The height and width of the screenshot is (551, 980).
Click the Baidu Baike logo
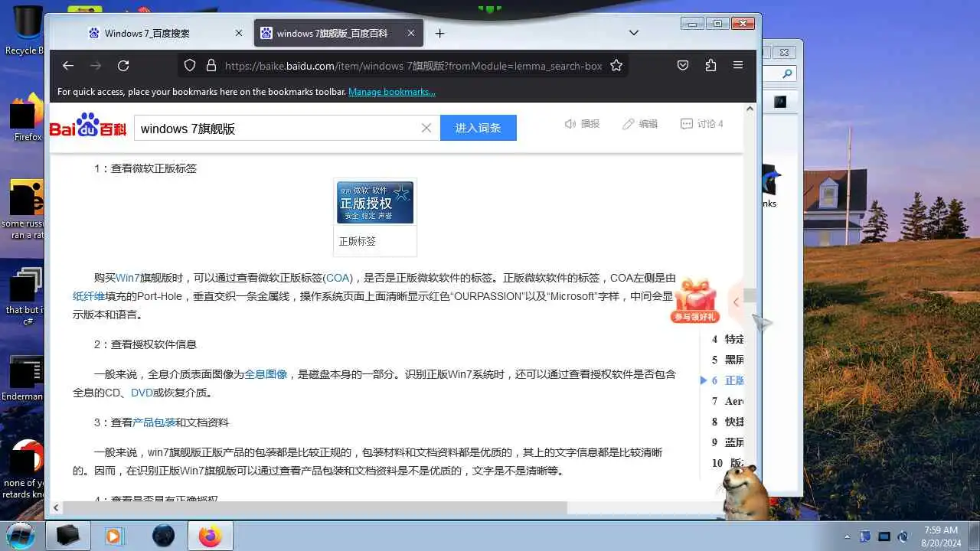click(x=88, y=126)
